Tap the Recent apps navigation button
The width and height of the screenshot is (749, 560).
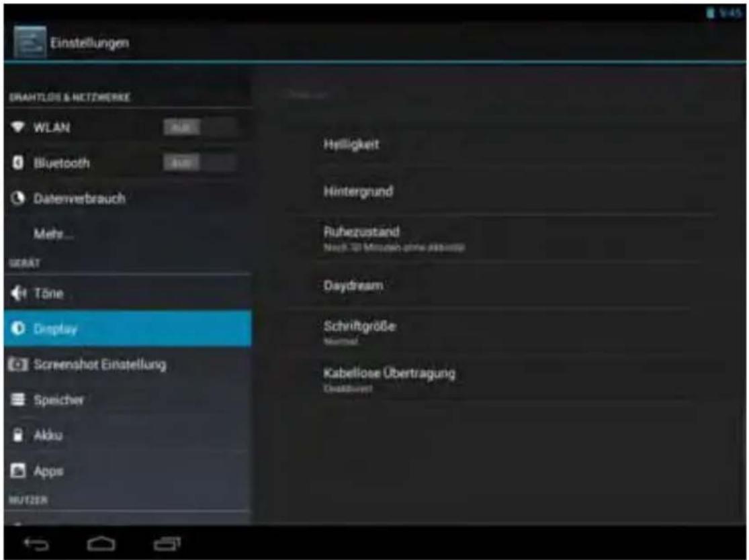(167, 543)
